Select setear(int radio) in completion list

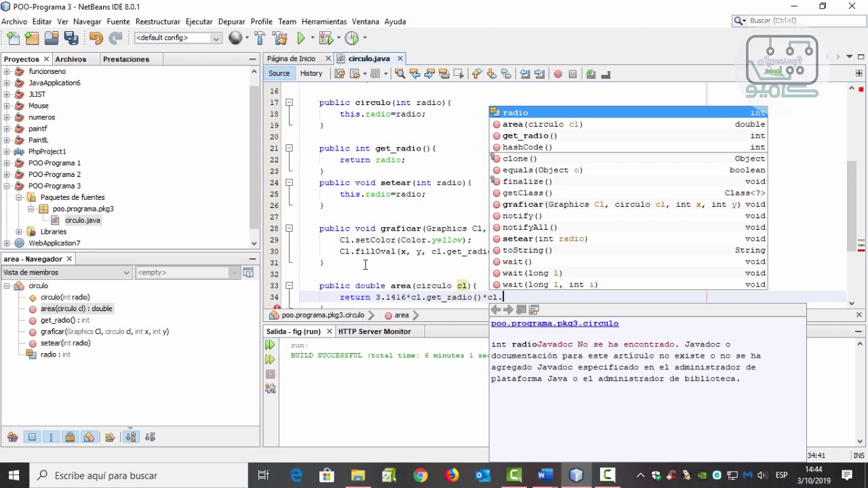pos(545,239)
